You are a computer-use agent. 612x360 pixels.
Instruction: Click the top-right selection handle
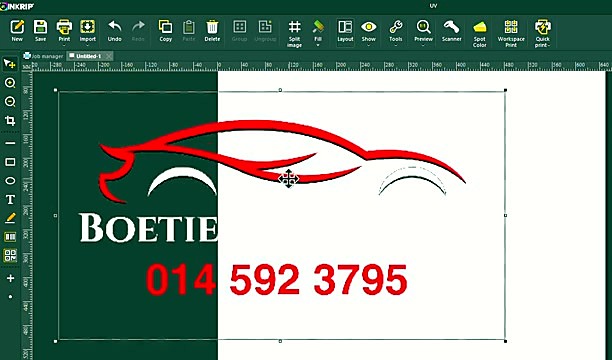505,90
